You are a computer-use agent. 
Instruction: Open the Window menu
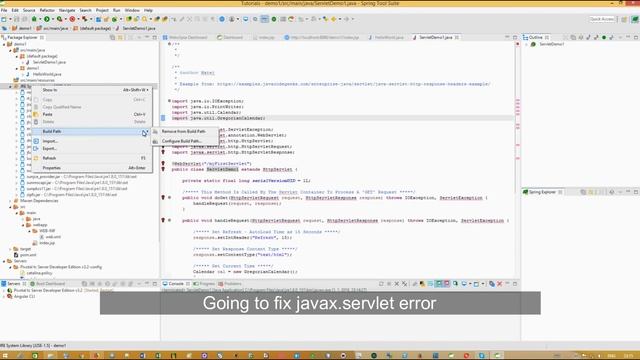click(x=132, y=10)
